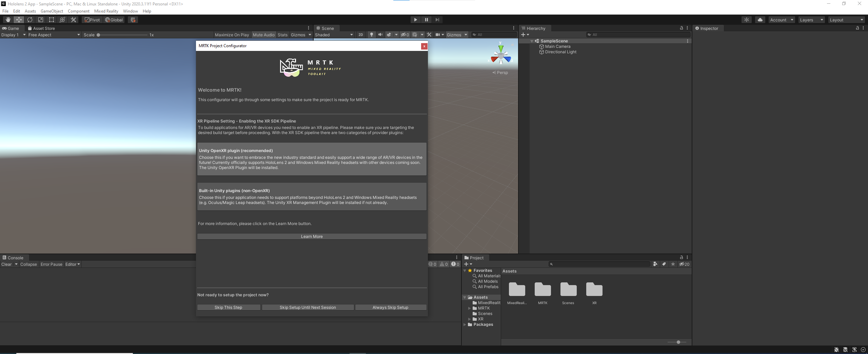The image size is (868, 354).
Task: Open Layout dropdown
Action: tap(846, 20)
